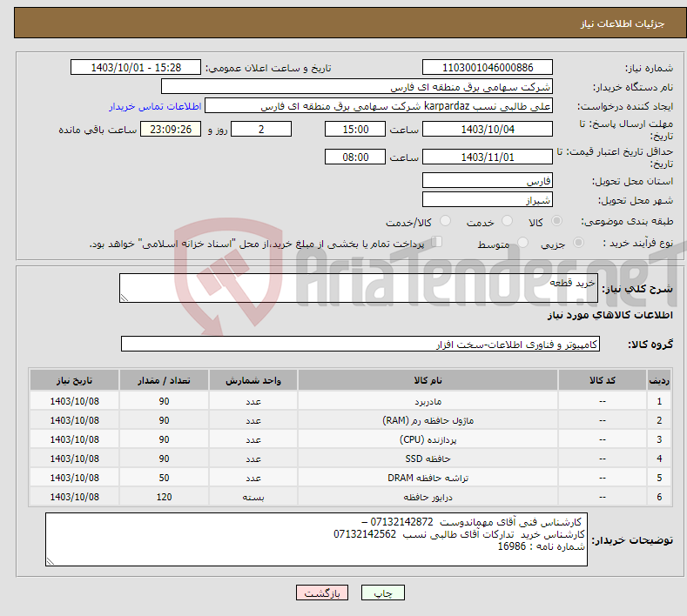Click the نام دستگاه خریدار field
Screen dimensions: 687x616
coord(357,87)
